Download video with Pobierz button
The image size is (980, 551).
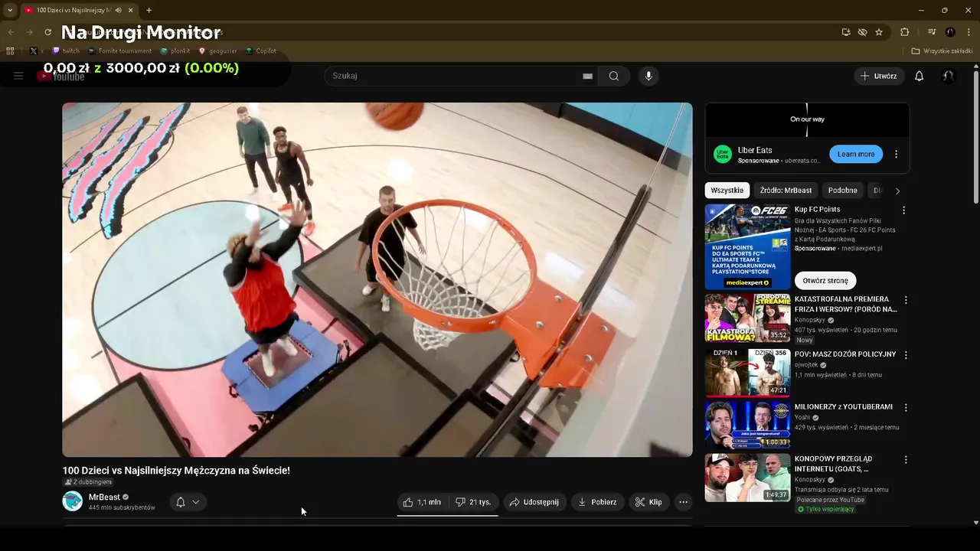coord(597,502)
